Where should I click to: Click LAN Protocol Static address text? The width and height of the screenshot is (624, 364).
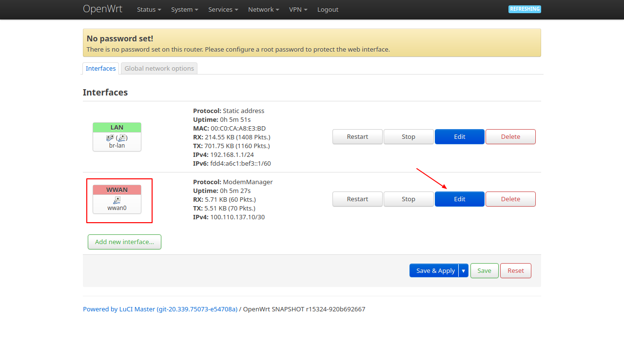click(244, 111)
